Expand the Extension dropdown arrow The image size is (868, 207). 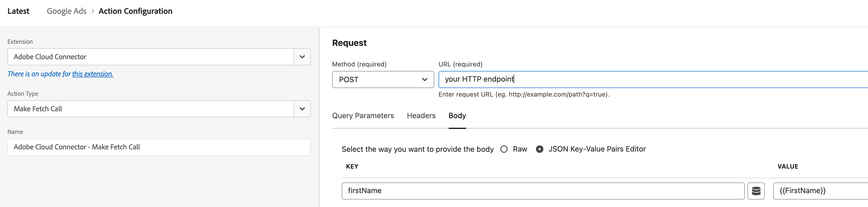[302, 57]
